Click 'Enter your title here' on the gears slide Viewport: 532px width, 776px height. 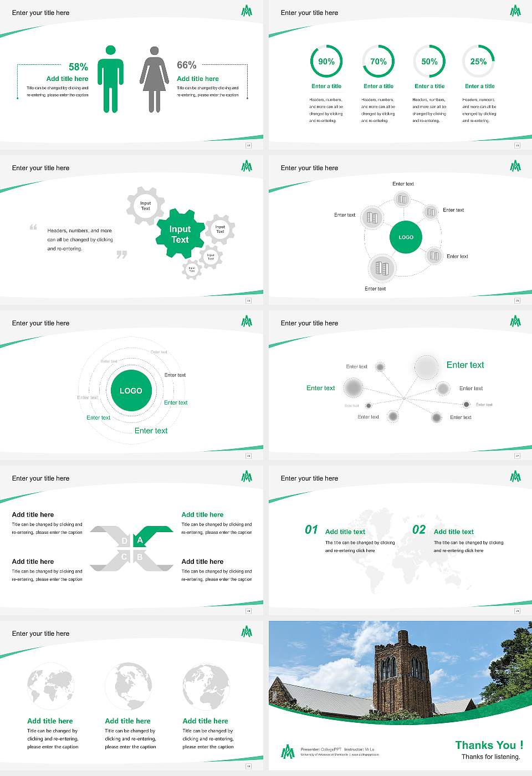tap(41, 168)
